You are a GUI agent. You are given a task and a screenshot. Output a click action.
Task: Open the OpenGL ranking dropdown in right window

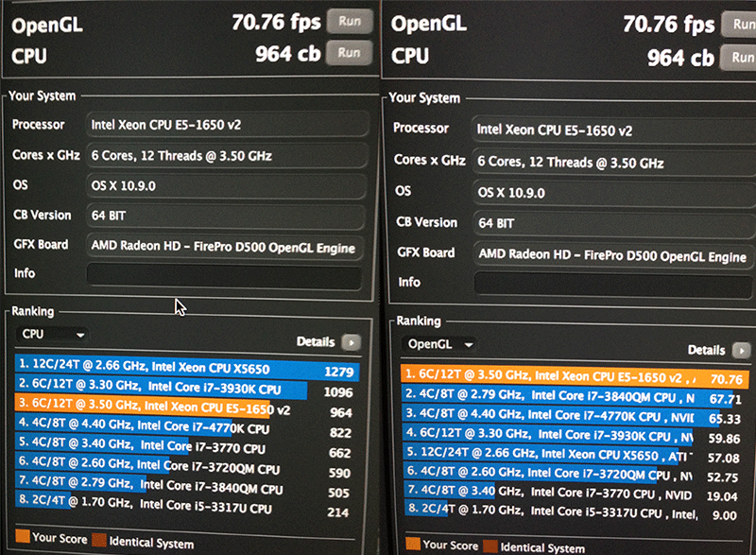(439, 344)
